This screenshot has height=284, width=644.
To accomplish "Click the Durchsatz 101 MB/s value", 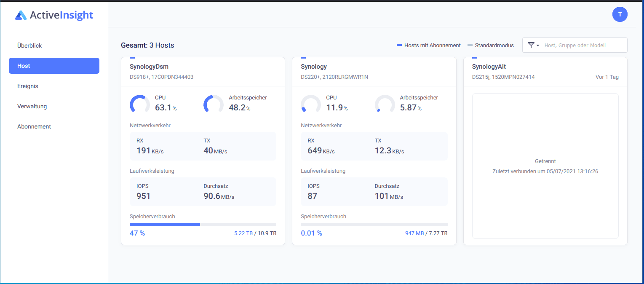I will (x=389, y=196).
